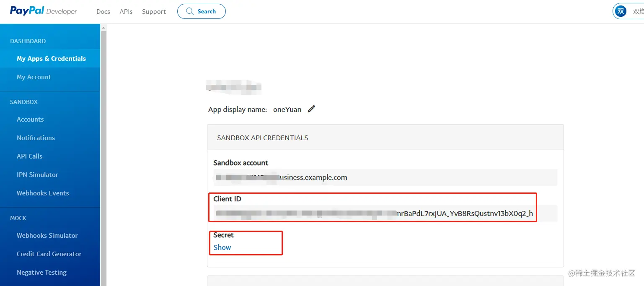Click the sidebar vertical scrollbar
Viewport: 644px width, 286px height.
tap(104, 155)
